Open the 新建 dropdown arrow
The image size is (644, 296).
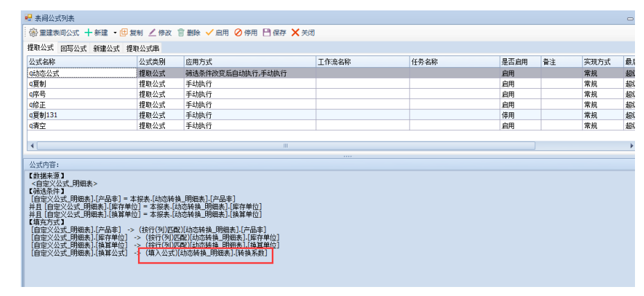(115, 33)
